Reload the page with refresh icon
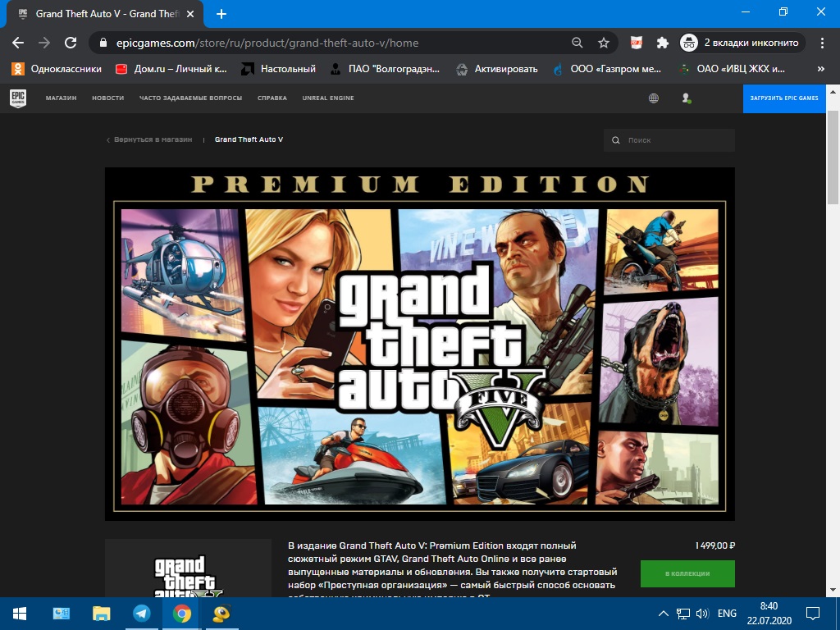Image resolution: width=840 pixels, height=630 pixels. (71, 43)
